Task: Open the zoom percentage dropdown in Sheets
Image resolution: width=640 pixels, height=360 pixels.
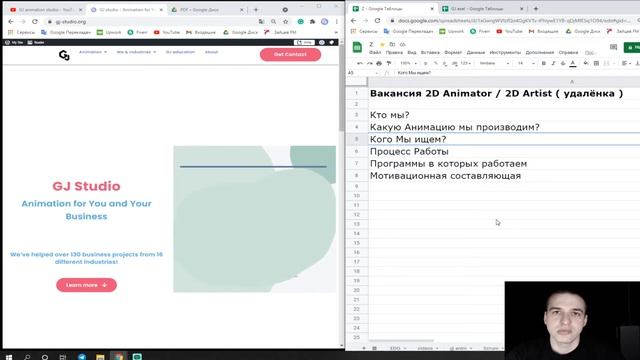Action: click(408, 63)
